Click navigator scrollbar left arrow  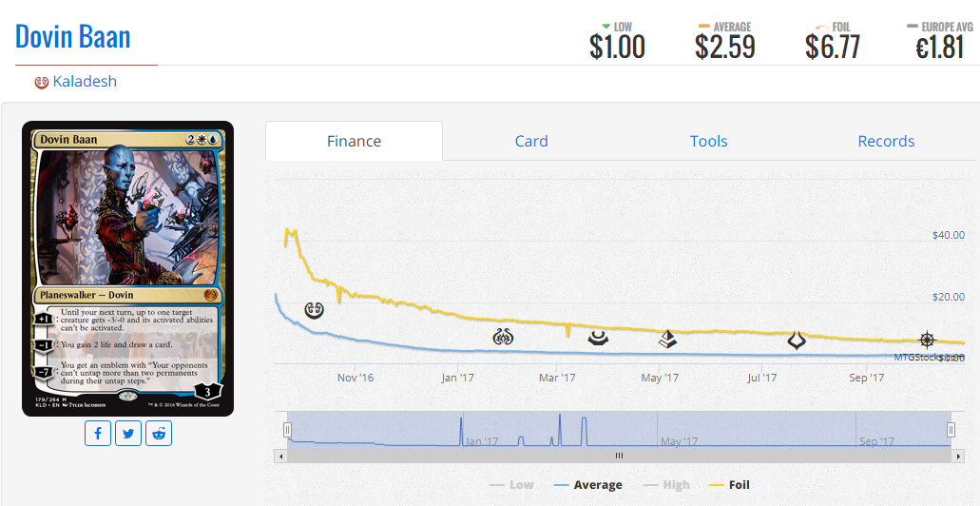(x=280, y=456)
